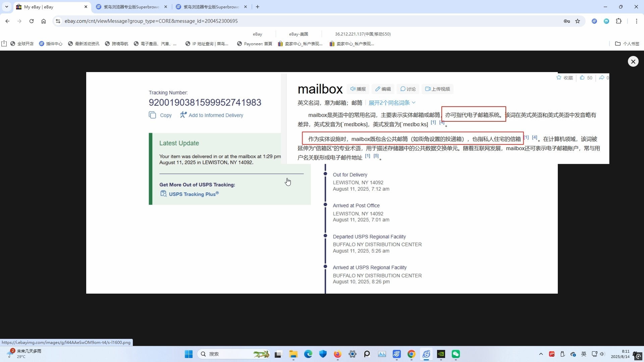This screenshot has height=362, width=644.
Task: Open Google Chrome from the taskbar
Action: click(x=412, y=354)
